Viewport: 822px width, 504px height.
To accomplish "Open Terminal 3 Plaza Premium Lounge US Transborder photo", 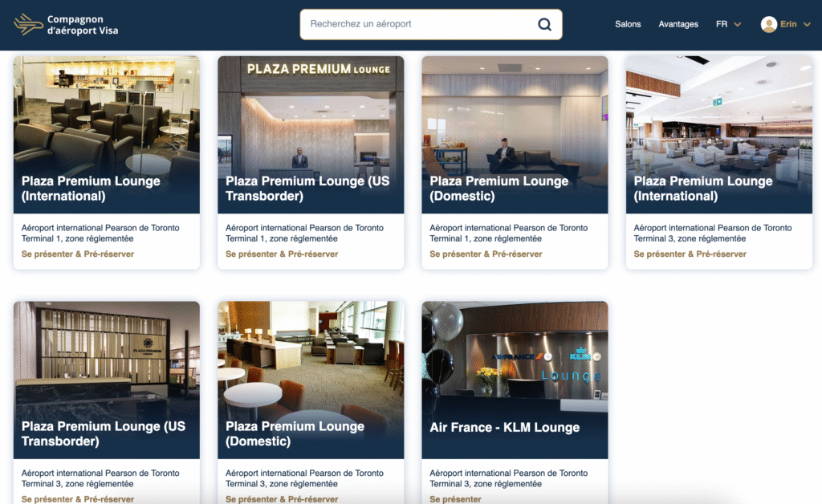I will click(x=107, y=380).
